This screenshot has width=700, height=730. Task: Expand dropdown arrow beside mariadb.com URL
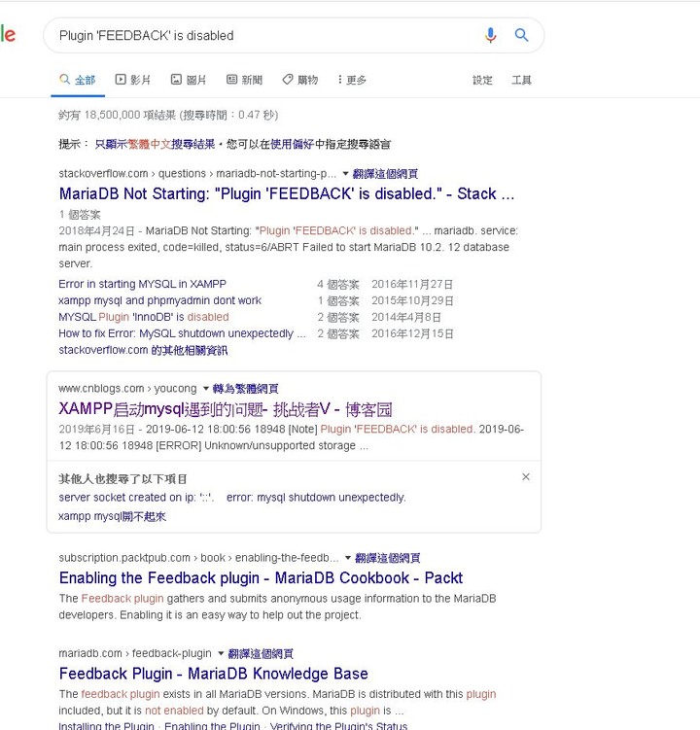click(221, 653)
